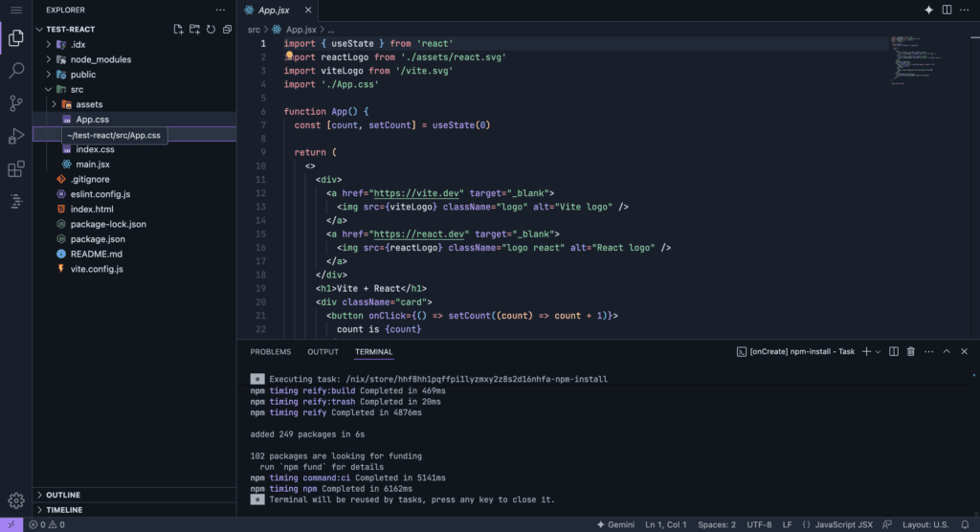Image resolution: width=980 pixels, height=532 pixels.
Task: Click the App.jsx breadcrumb segment
Action: click(x=301, y=30)
